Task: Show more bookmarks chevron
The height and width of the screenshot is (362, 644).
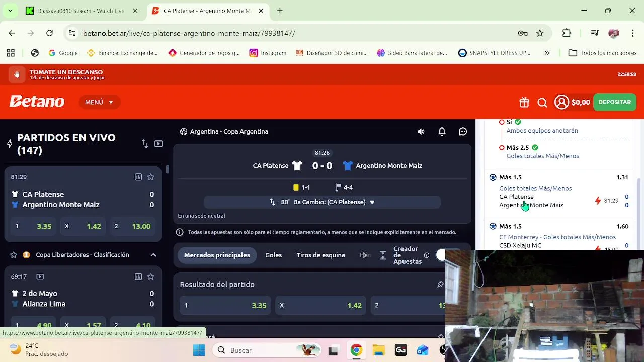Action: 547,53
